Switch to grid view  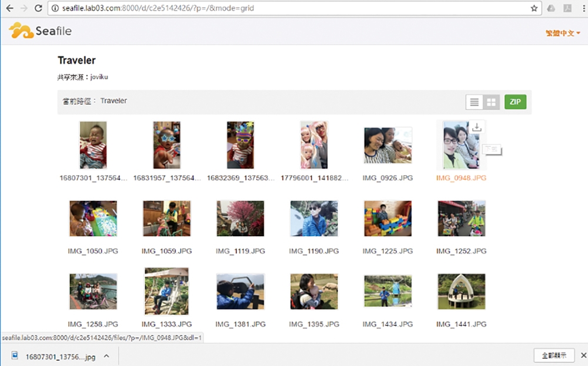tap(491, 102)
